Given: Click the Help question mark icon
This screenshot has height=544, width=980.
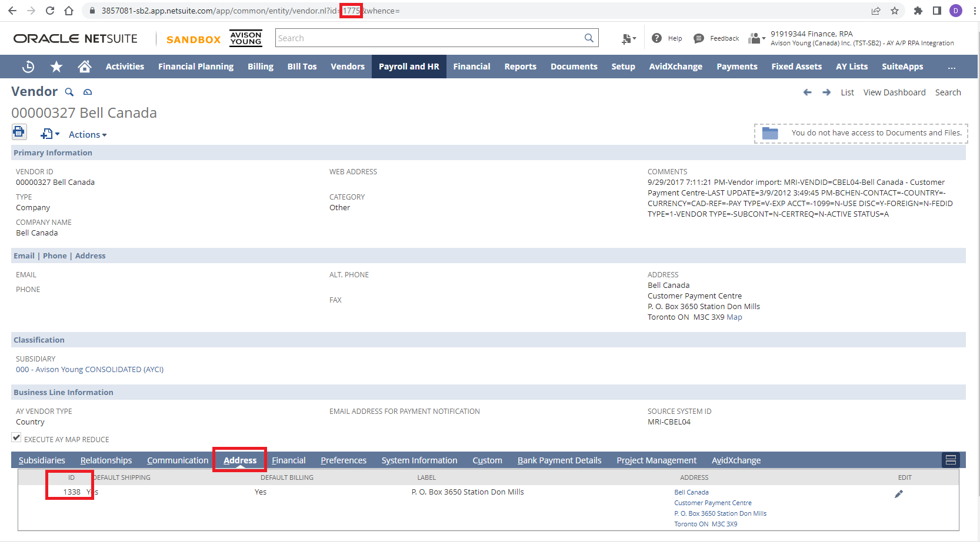Looking at the screenshot, I should coord(656,38).
